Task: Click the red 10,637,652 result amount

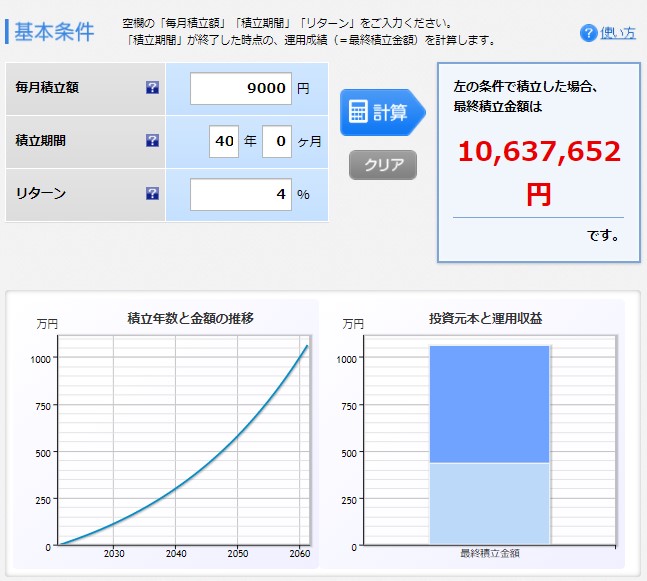Action: (x=539, y=153)
